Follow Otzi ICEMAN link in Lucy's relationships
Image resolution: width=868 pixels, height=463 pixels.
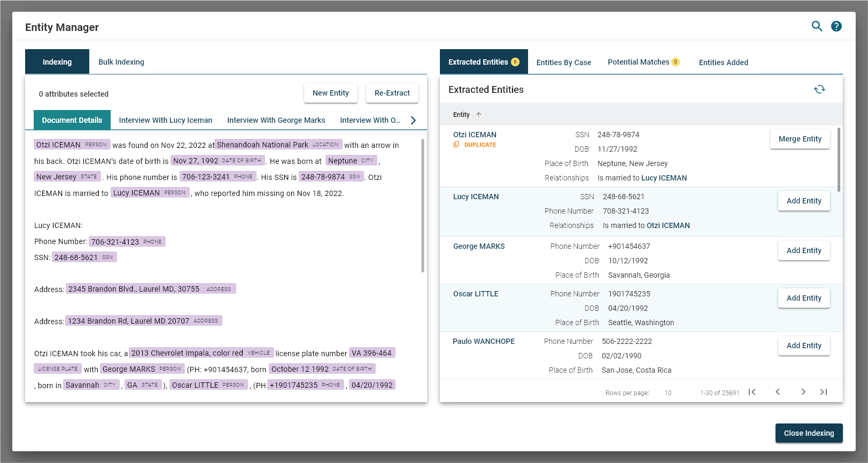click(668, 225)
